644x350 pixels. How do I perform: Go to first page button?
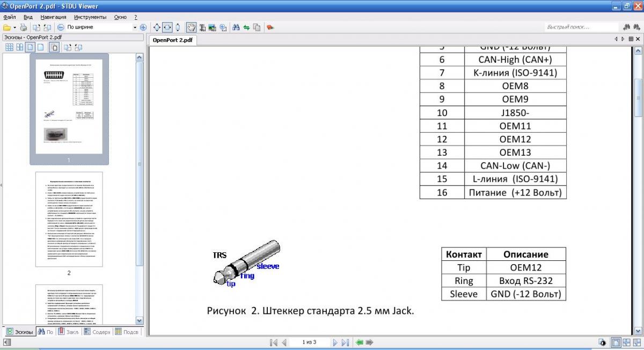[x=274, y=342]
